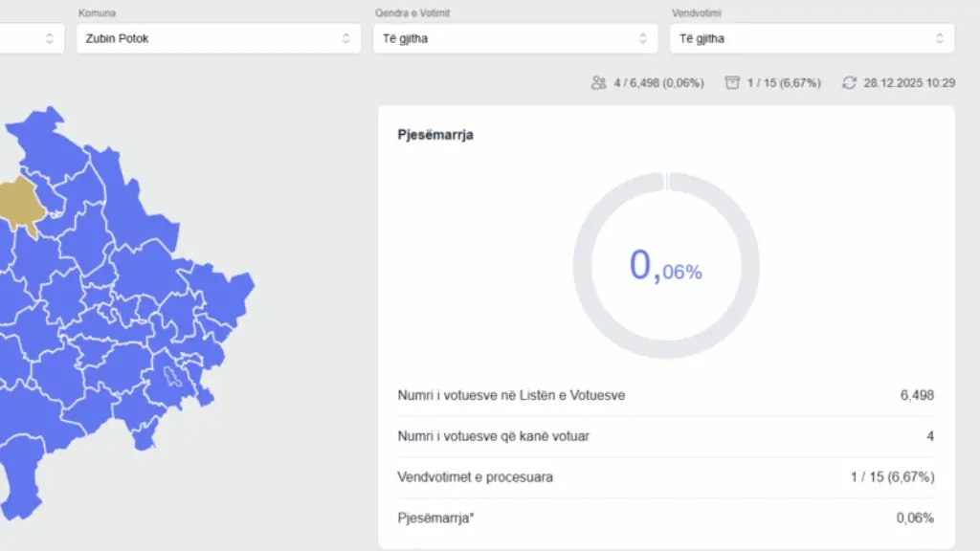Select the Numri i votuesve në Listën e Votuesve row label
Viewport: 980px width, 551px height.
pyautogui.click(x=511, y=395)
